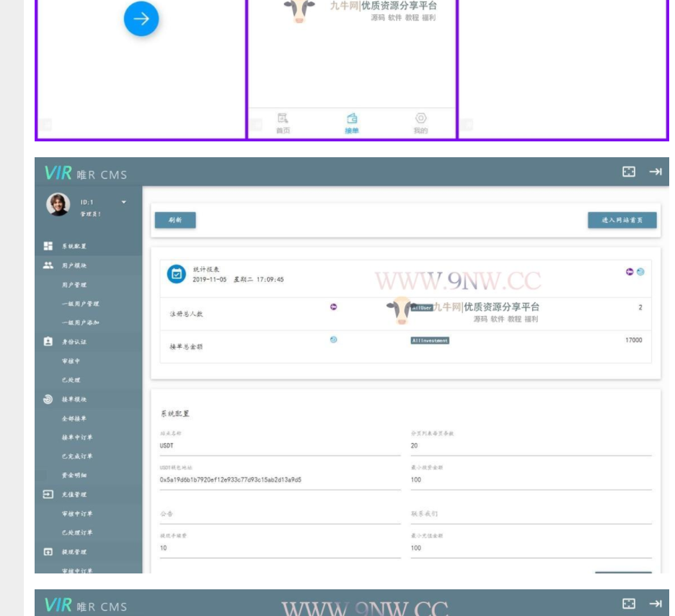The height and width of the screenshot is (616, 675).
Task: Click the 刷新 refresh button
Action: click(175, 219)
